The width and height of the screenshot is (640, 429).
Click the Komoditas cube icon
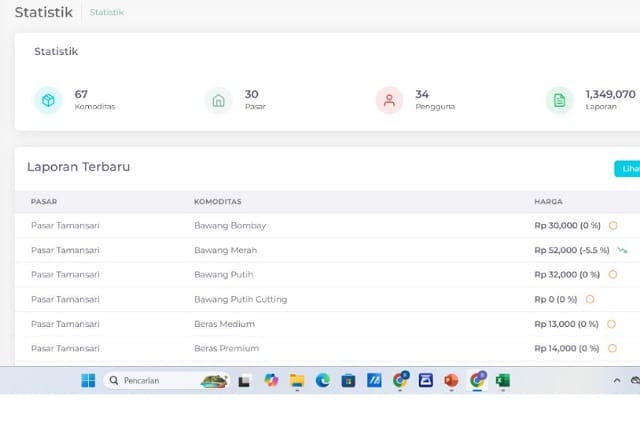(x=48, y=100)
